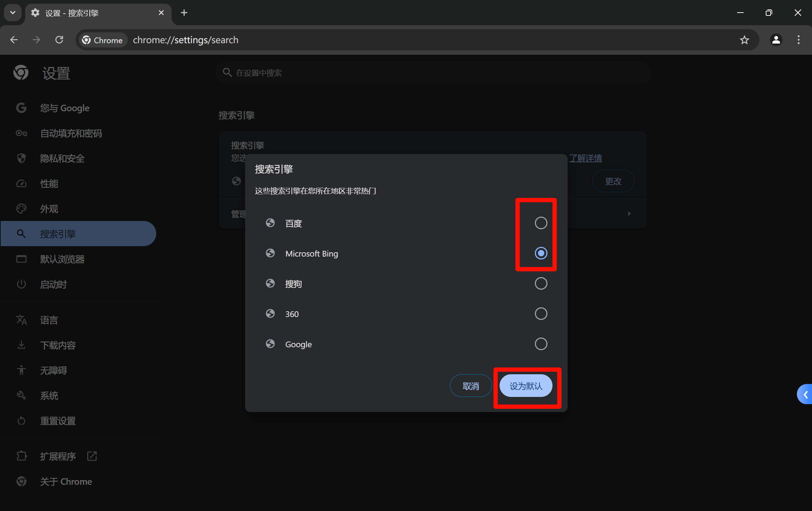Open a new tab with plus icon
The image size is (812, 511).
point(184,13)
